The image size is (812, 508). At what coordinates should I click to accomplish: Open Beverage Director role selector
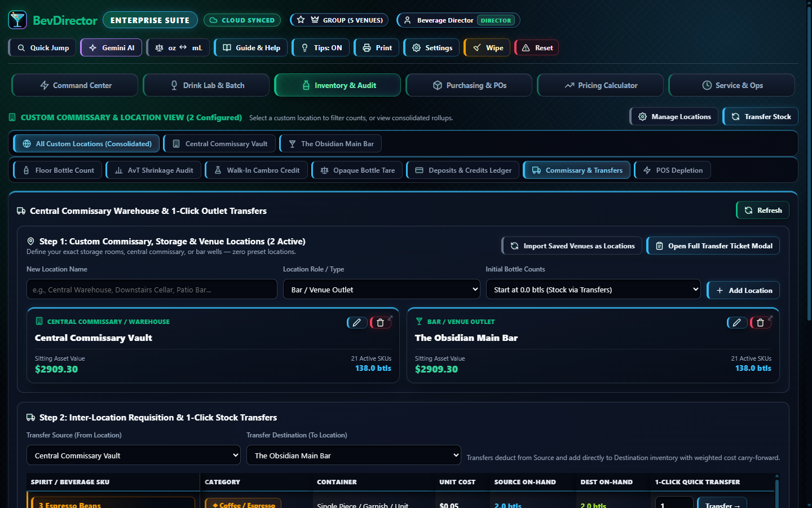(458, 20)
